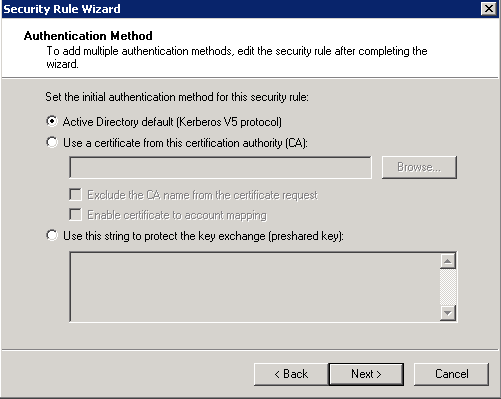Viewport: 501px width, 399px height.
Task: Cancel the Security Rule Wizard
Action: click(x=451, y=374)
